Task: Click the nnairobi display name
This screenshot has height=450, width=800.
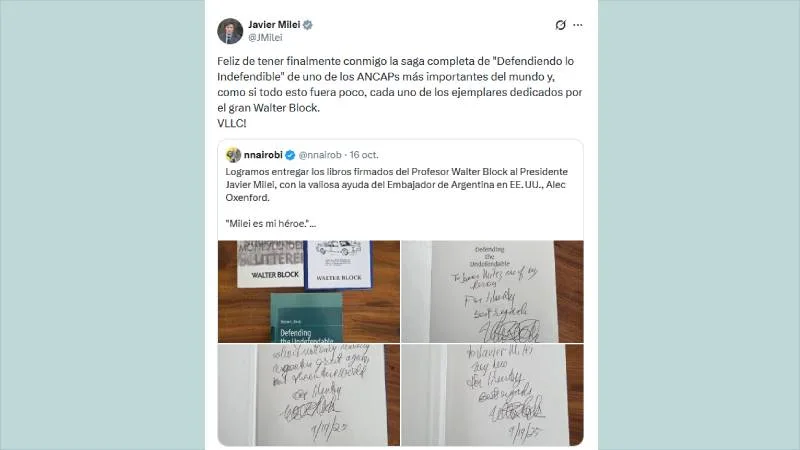Action: 263,155
